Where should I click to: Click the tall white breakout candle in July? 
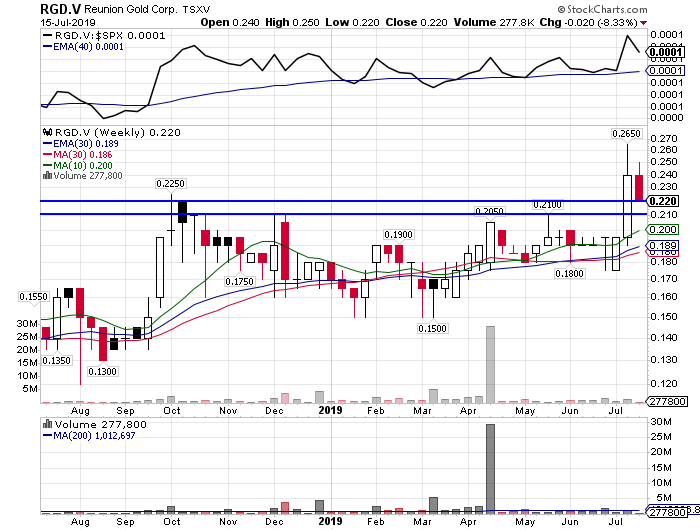click(627, 206)
